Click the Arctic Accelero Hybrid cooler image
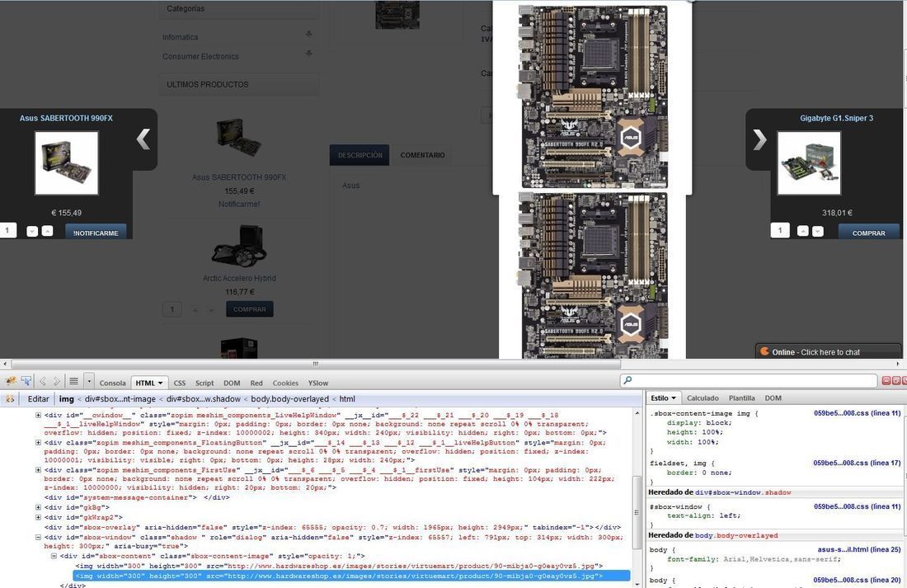Screen dimensions: 907x588 click(x=239, y=246)
